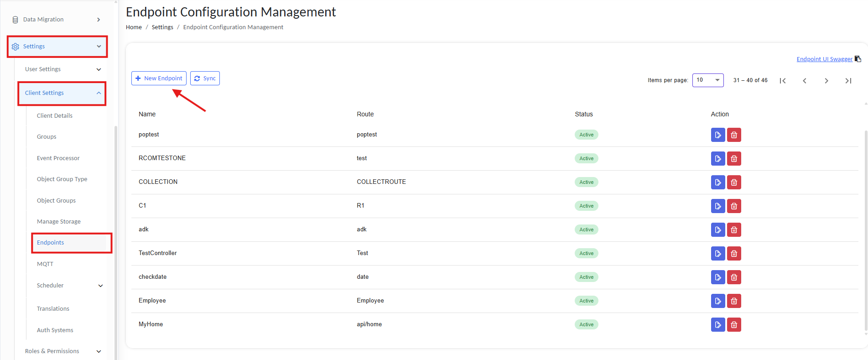Image resolution: width=868 pixels, height=360 pixels.
Task: Click the New Endpoint button
Action: (159, 78)
